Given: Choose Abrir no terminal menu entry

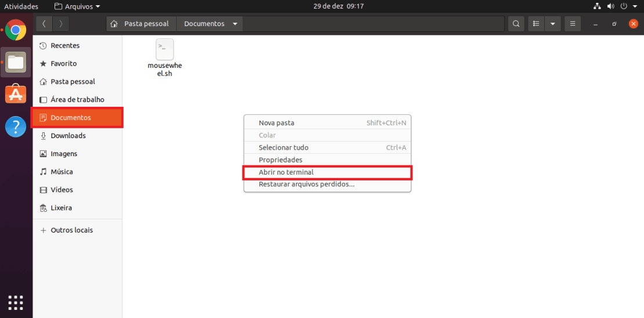Looking at the screenshot, I should pos(327,172).
